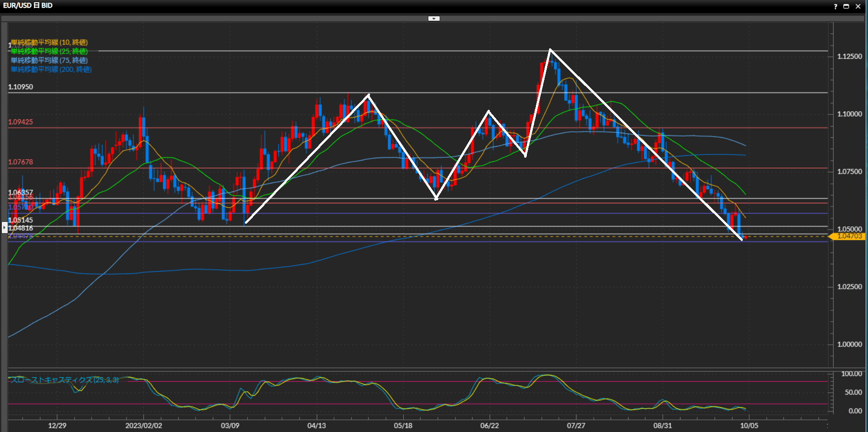
Task: Click the EUR/USD 日 BID title bar
Action: (x=28, y=6)
